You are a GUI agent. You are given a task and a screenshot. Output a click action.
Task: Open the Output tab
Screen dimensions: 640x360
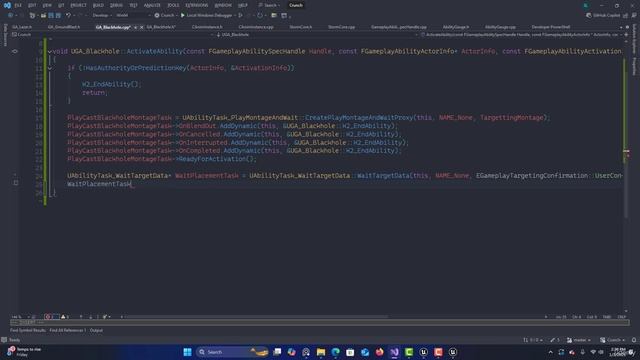click(96, 330)
